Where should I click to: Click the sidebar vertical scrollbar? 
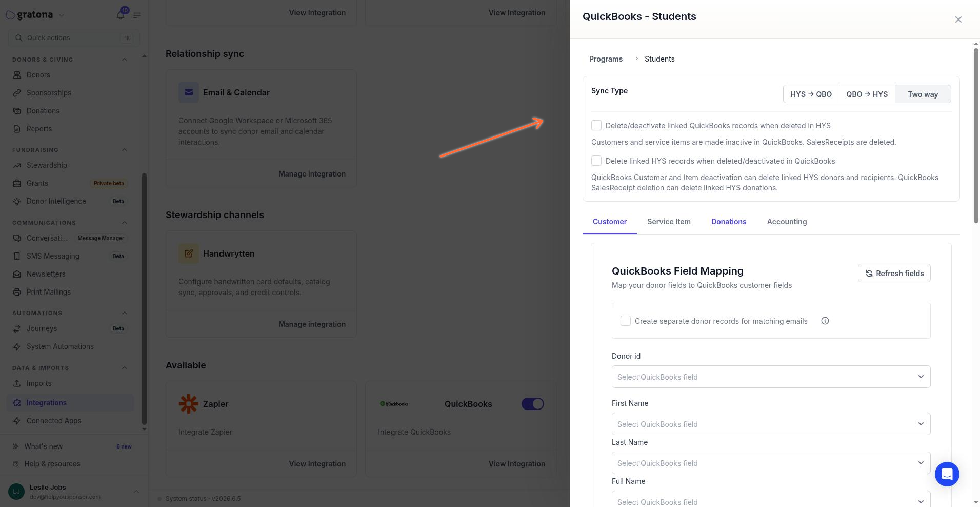[x=144, y=299]
